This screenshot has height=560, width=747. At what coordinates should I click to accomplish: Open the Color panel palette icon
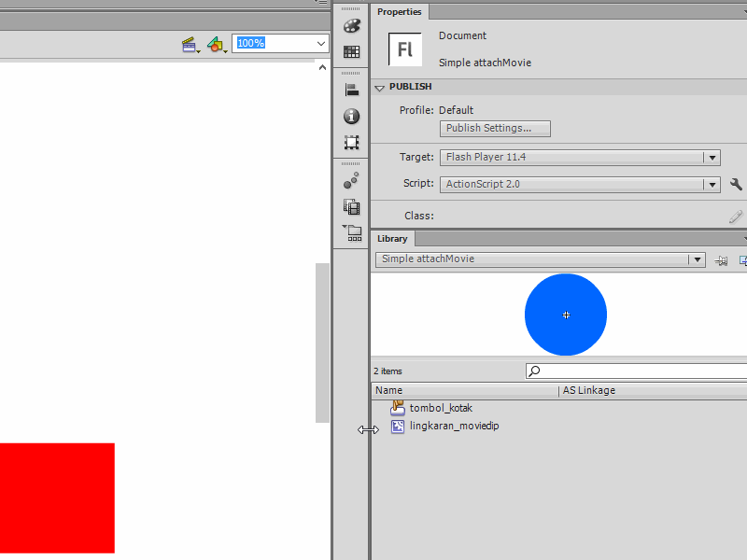pos(351,26)
